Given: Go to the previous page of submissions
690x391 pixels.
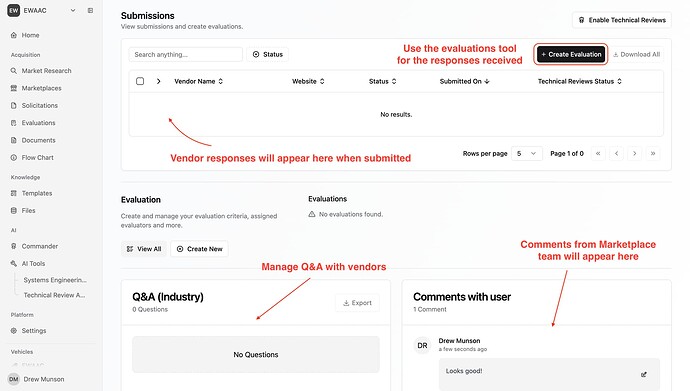Looking at the screenshot, I should point(617,153).
